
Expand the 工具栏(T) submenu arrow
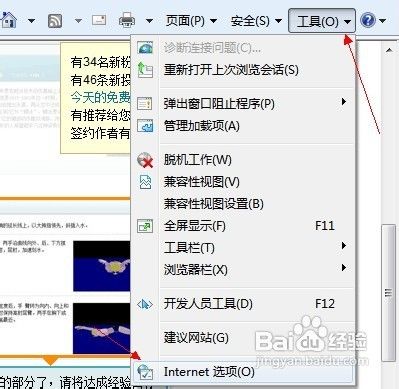[x=344, y=246]
